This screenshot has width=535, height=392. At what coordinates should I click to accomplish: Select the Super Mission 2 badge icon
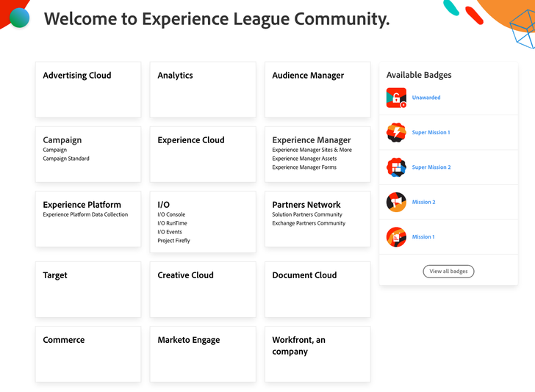tap(396, 167)
